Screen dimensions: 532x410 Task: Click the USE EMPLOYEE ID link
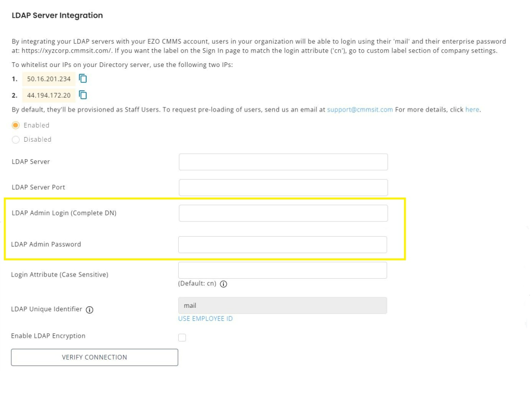click(x=205, y=319)
